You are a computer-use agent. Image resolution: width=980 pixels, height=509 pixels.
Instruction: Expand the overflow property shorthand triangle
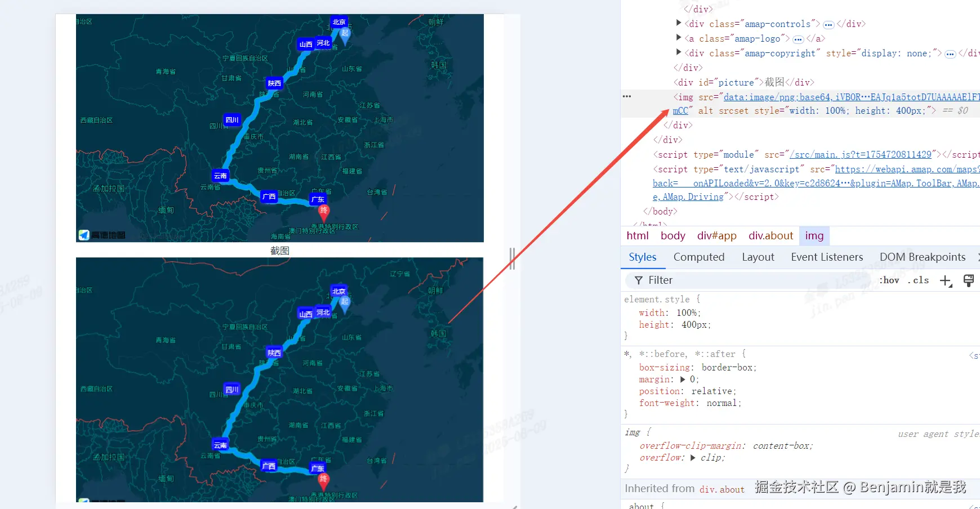[693, 458]
